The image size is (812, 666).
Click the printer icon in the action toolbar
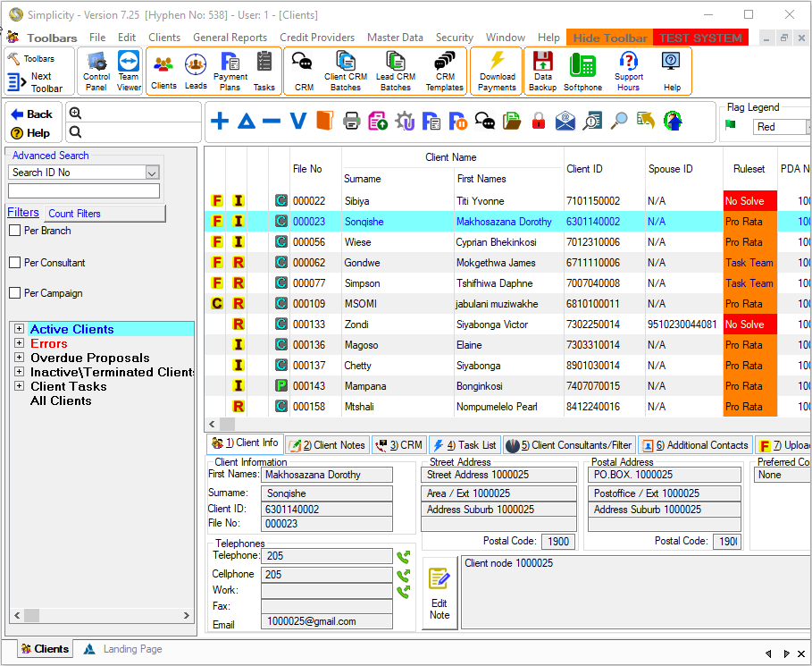coord(352,122)
